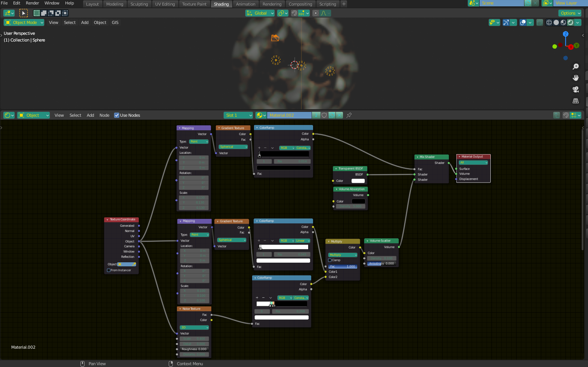588x367 pixels.
Task: Enable Clamp checkbox in Multiply node
Action: pyautogui.click(x=330, y=260)
